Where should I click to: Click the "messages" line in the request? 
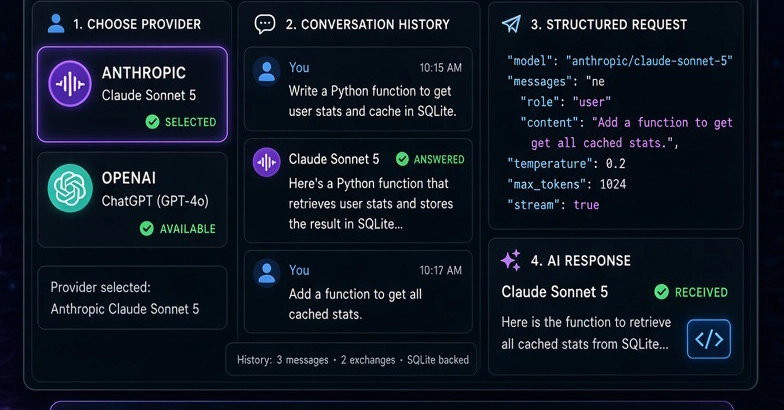[x=556, y=82]
